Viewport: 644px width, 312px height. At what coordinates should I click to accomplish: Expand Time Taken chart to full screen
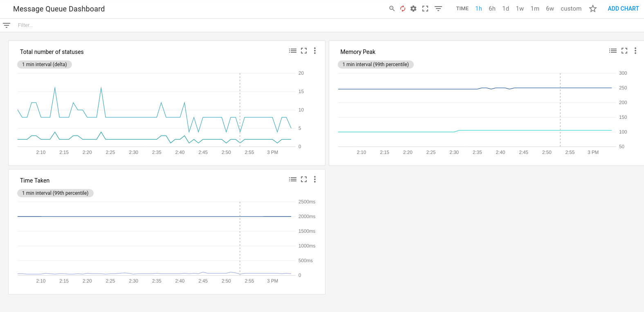coord(304,179)
